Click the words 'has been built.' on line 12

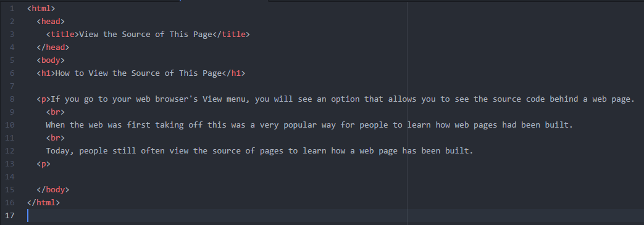[438, 151]
